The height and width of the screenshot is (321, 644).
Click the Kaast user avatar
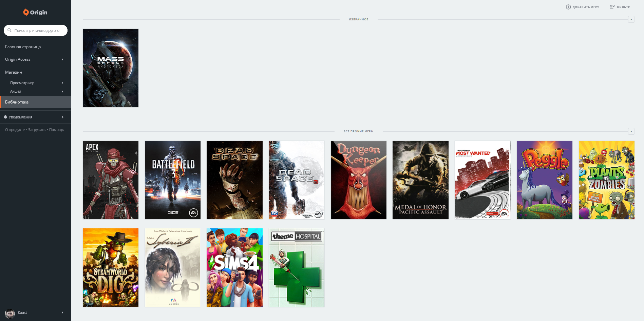[x=10, y=313]
